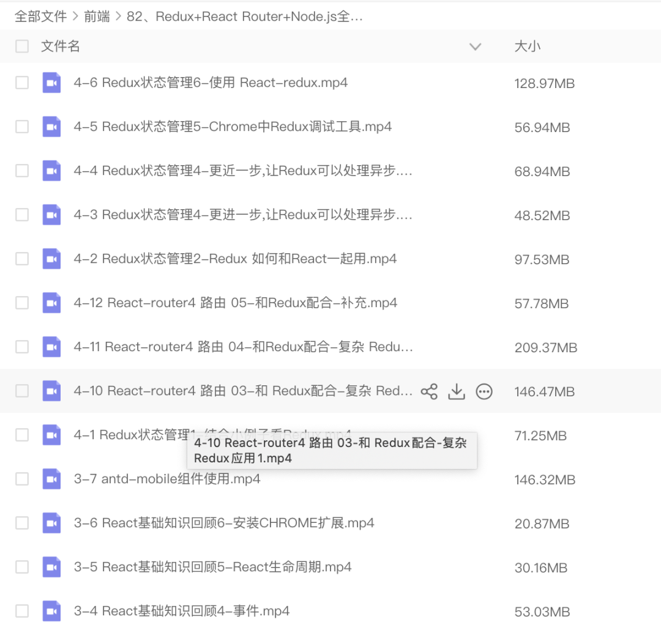Open 4-12 React-router4 路由 05 file

click(235, 303)
